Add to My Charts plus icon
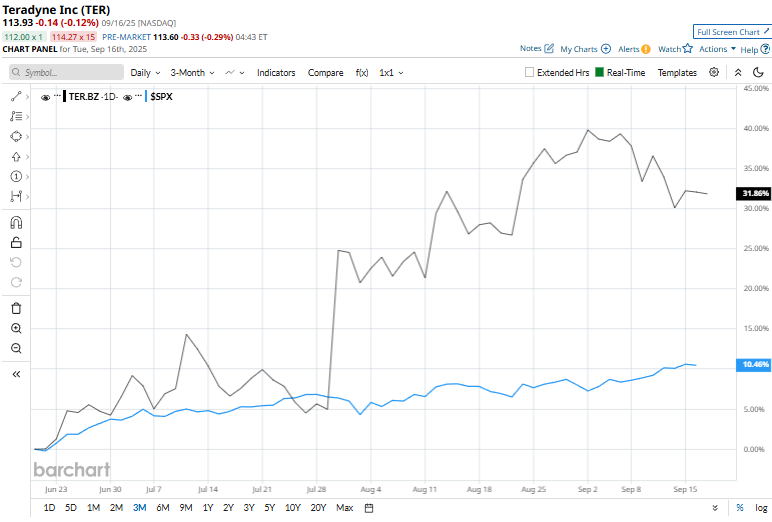772x522 pixels. coord(606,49)
